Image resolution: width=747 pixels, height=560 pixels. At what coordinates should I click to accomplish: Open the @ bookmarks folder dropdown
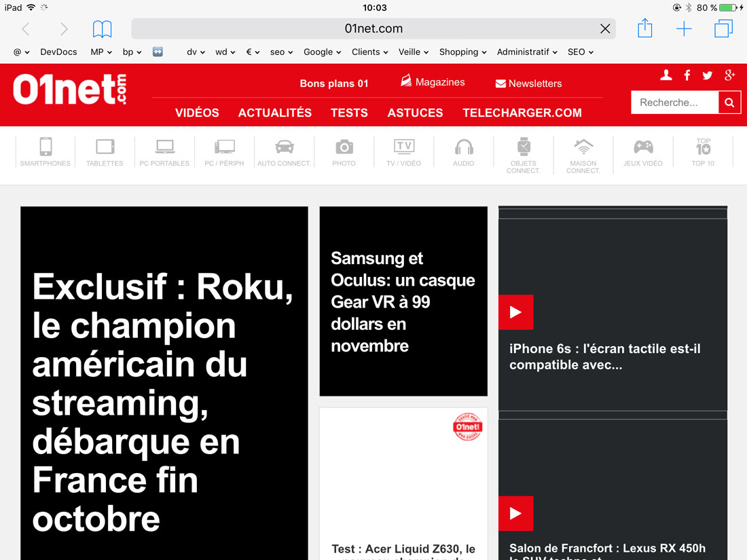coord(22,52)
